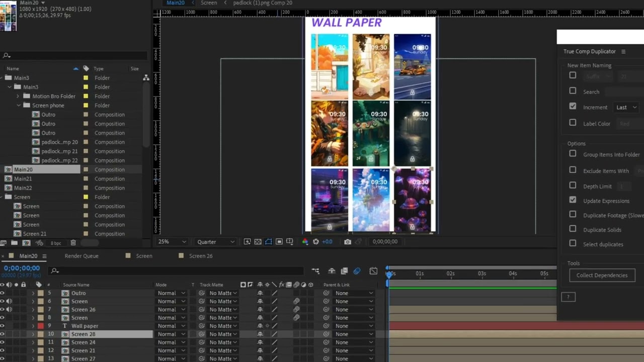Screen dimensions: 644x362
Task: Switch to the Render Queue tab
Action: pyautogui.click(x=82, y=256)
